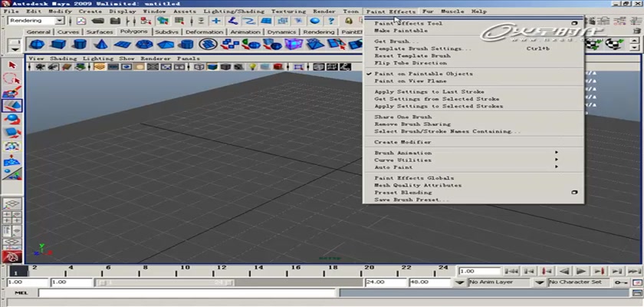Click the play backwards button

pyautogui.click(x=564, y=271)
